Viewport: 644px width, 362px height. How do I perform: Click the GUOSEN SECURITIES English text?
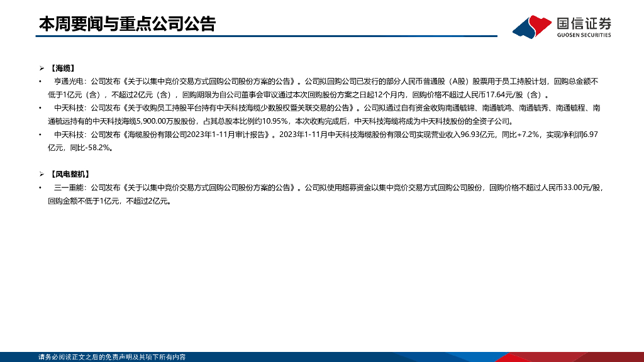pyautogui.click(x=584, y=35)
